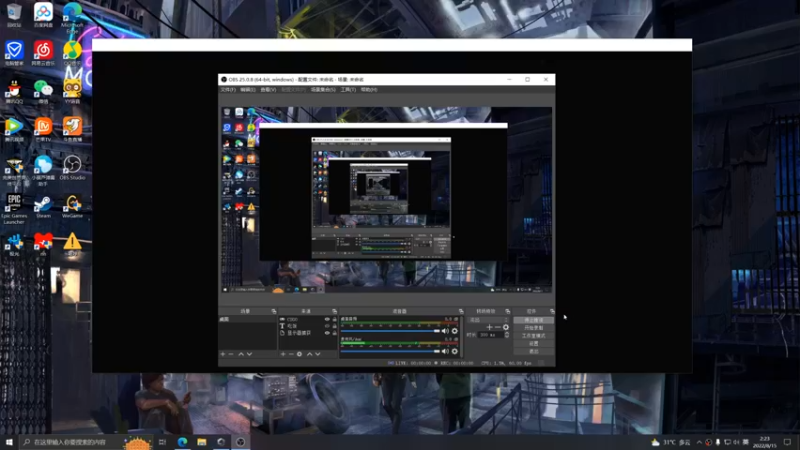
Task: Move the source down in the Sources panel
Action: (x=318, y=354)
